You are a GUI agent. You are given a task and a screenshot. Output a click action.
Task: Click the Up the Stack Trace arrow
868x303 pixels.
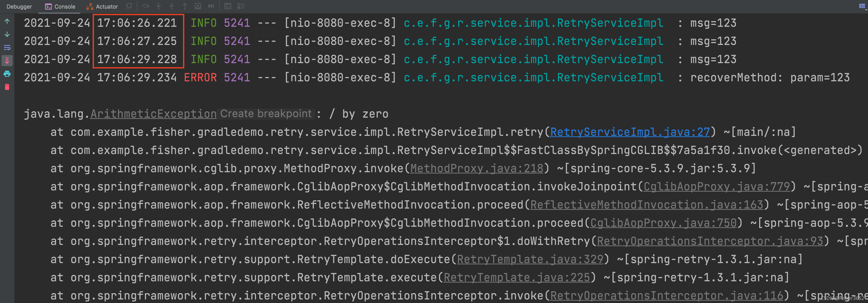pos(7,21)
